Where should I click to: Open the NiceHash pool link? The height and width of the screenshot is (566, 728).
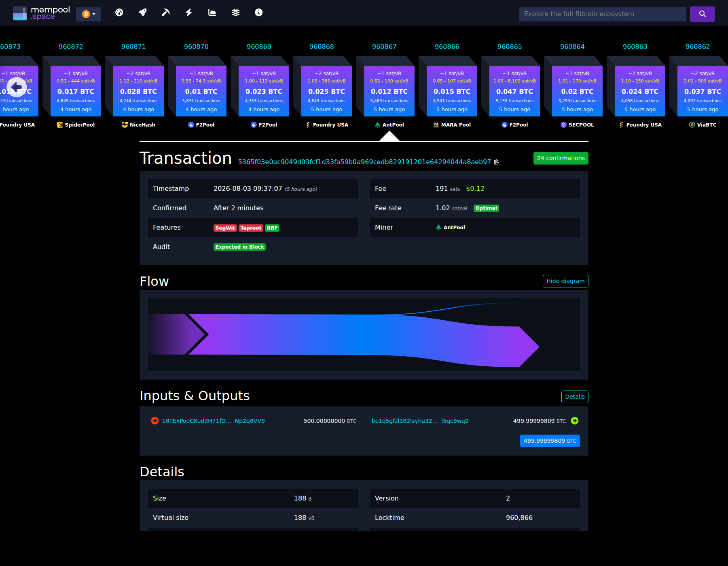[138, 125]
